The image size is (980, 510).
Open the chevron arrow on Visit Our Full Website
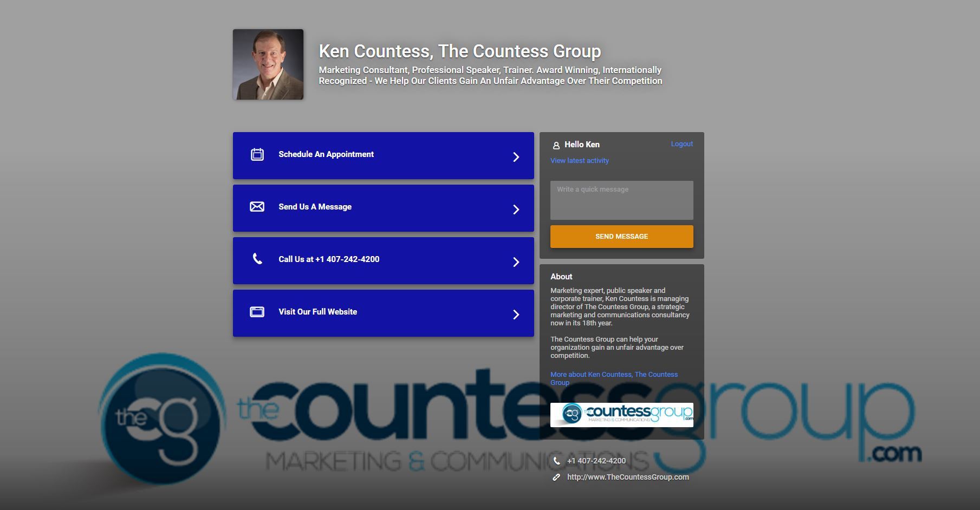[x=516, y=315]
